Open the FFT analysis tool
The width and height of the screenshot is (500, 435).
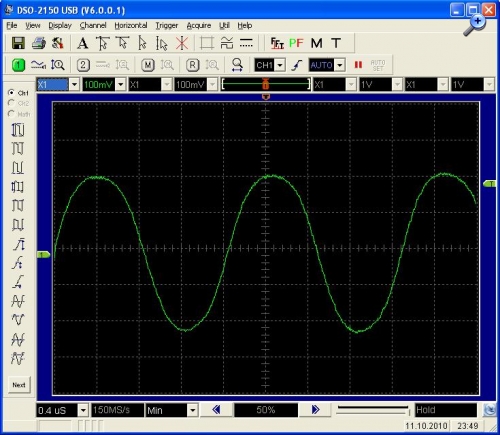pyautogui.click(x=277, y=43)
